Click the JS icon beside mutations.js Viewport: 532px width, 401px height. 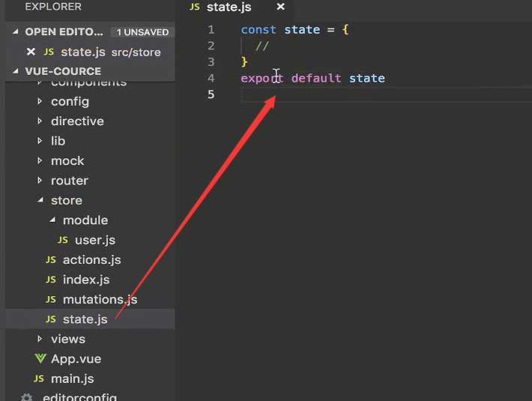pyautogui.click(x=50, y=299)
